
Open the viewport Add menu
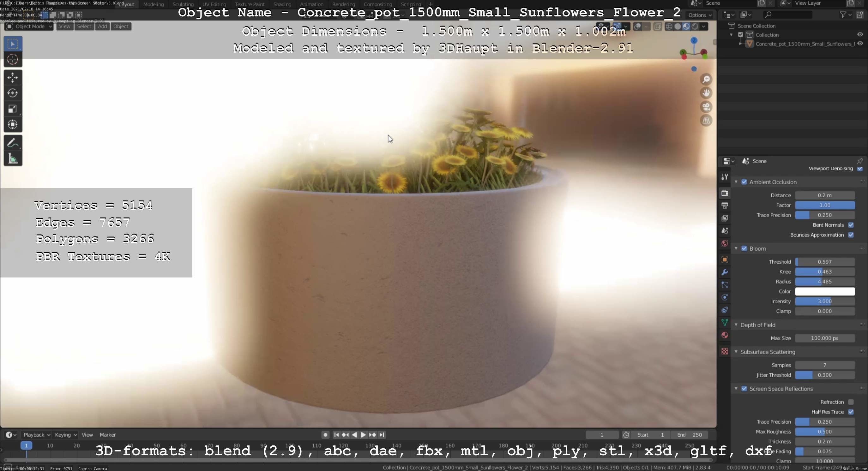(102, 27)
